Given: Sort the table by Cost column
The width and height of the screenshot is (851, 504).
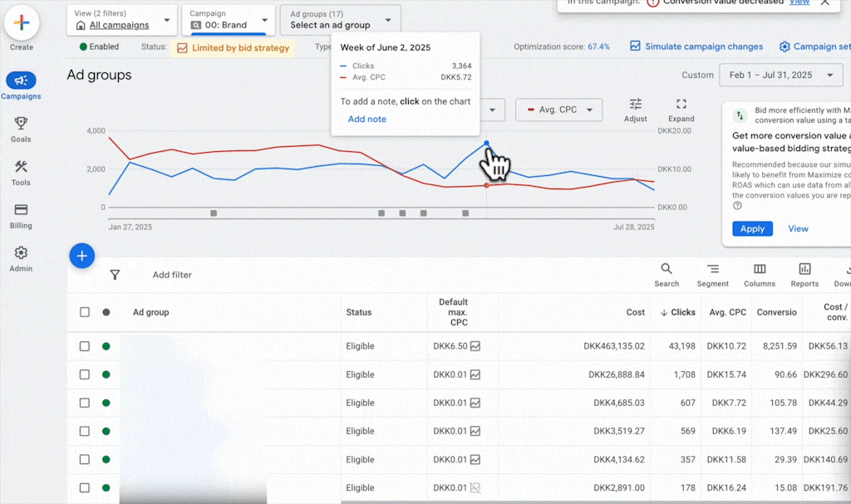Looking at the screenshot, I should [x=635, y=312].
